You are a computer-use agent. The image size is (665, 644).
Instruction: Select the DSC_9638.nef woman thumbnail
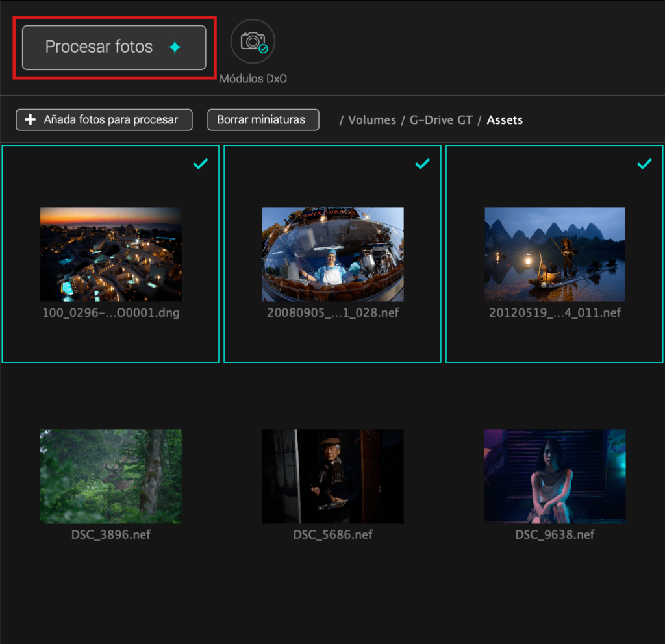555,476
